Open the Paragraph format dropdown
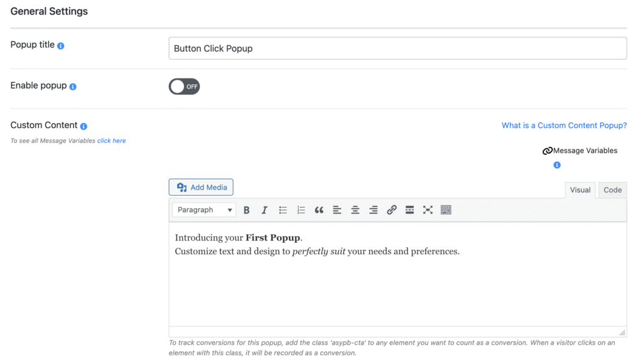The image size is (643, 364). 204,210
